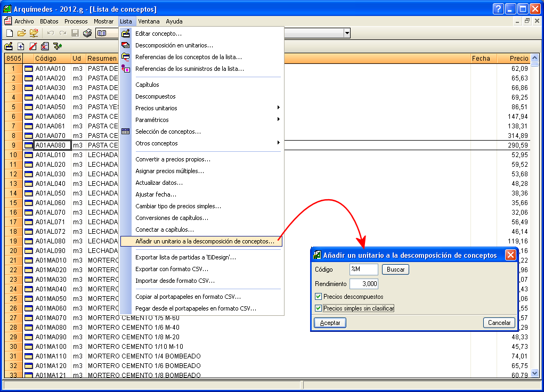Select Añadir un unitario a la descomposición entry

click(x=201, y=241)
